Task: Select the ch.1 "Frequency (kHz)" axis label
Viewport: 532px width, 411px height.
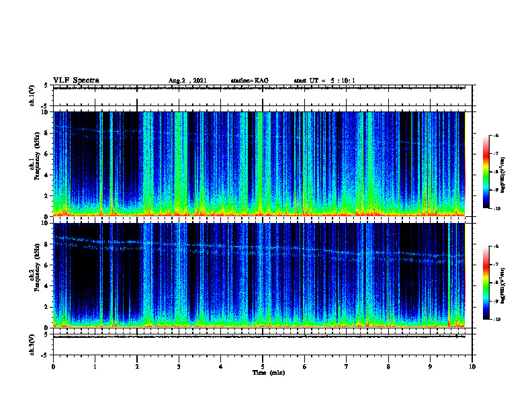Action: click(37, 154)
